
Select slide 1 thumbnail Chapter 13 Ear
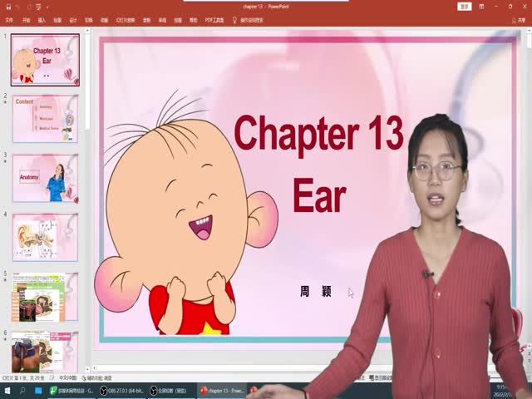pos(45,60)
